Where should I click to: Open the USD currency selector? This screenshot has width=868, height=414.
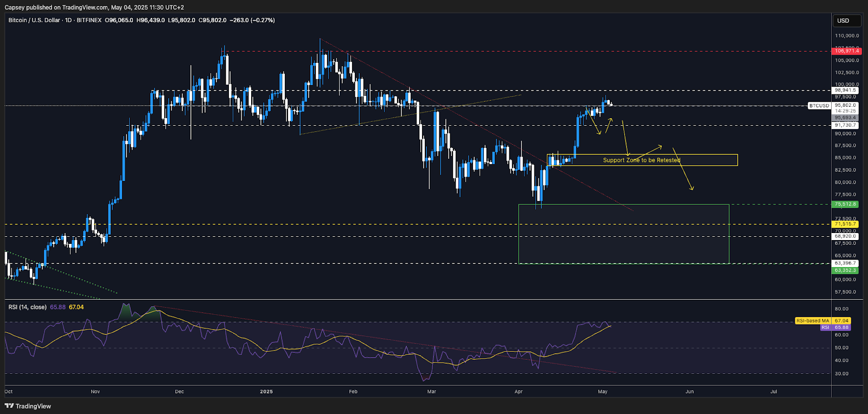[847, 21]
